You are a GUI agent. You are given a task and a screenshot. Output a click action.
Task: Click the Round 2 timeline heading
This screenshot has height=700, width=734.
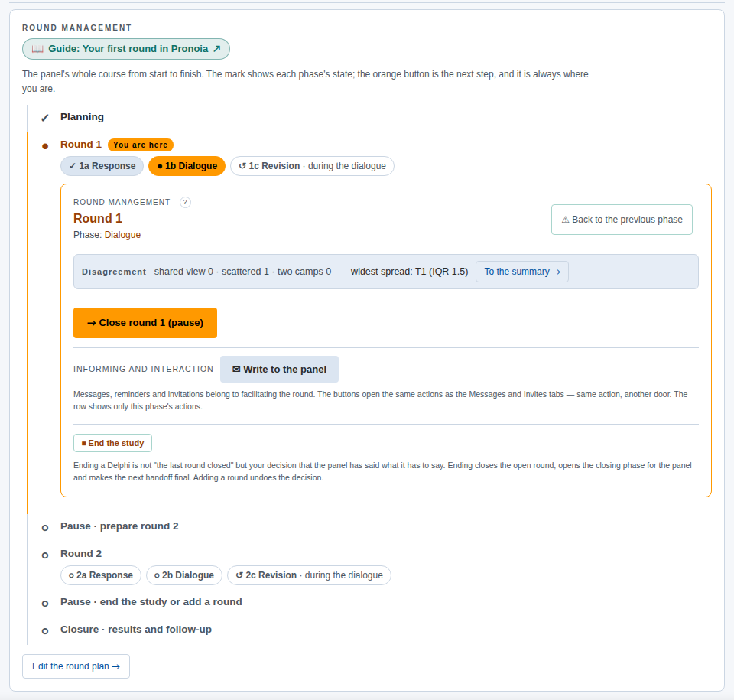pyautogui.click(x=81, y=554)
